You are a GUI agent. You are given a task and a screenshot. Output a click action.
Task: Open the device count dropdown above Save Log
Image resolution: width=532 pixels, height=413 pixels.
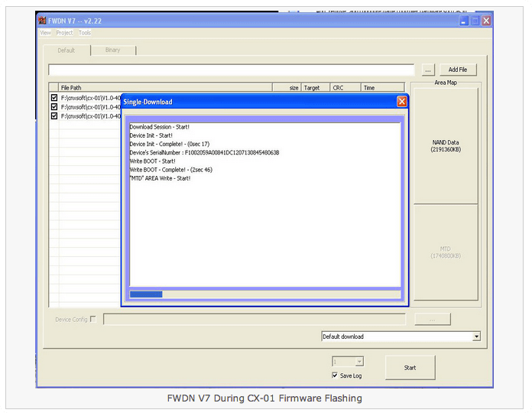pos(359,362)
